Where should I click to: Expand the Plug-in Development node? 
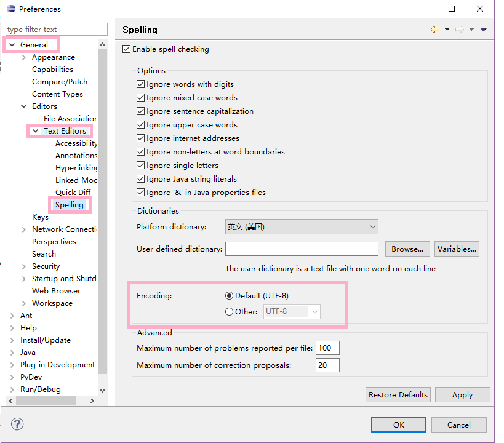(12, 365)
